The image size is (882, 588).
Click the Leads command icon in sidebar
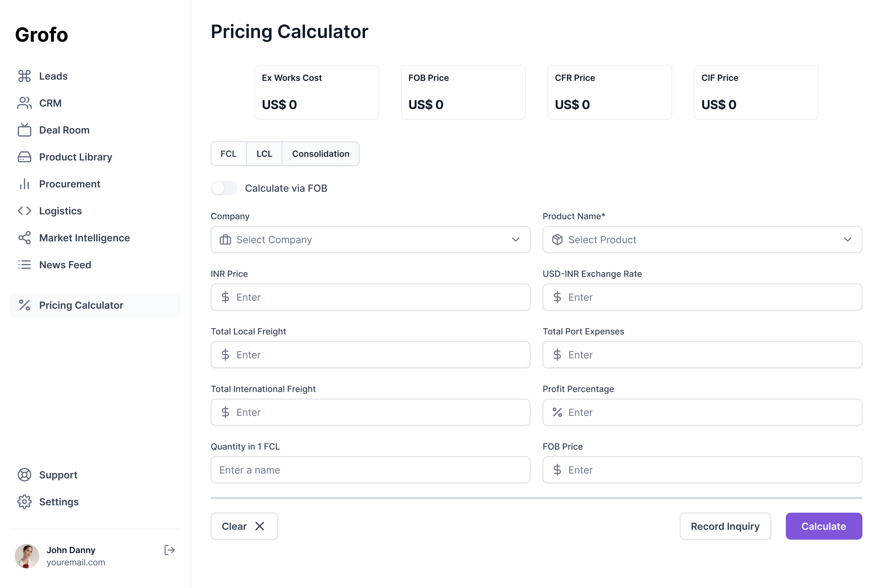click(x=24, y=76)
